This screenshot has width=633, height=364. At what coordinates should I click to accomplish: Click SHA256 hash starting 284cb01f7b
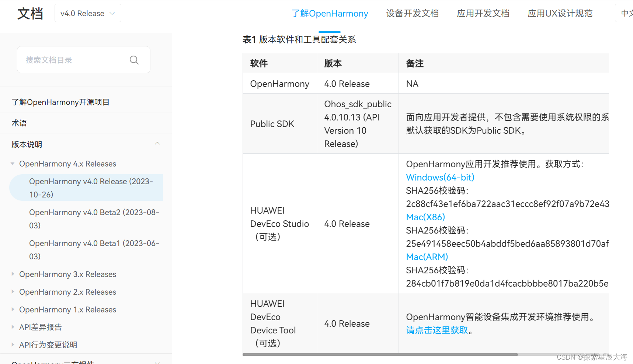[507, 283]
